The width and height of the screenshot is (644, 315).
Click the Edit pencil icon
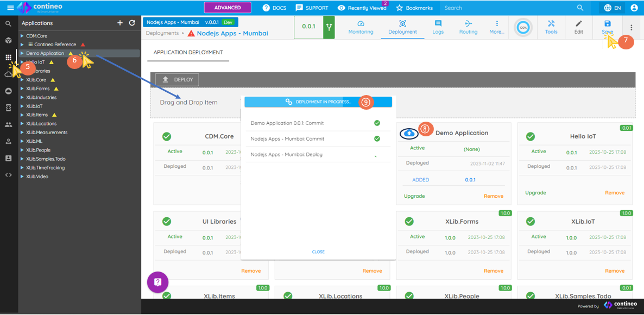point(579,24)
